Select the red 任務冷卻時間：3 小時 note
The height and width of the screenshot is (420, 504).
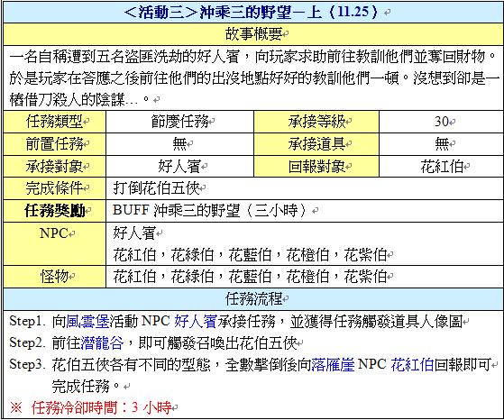click(x=101, y=408)
